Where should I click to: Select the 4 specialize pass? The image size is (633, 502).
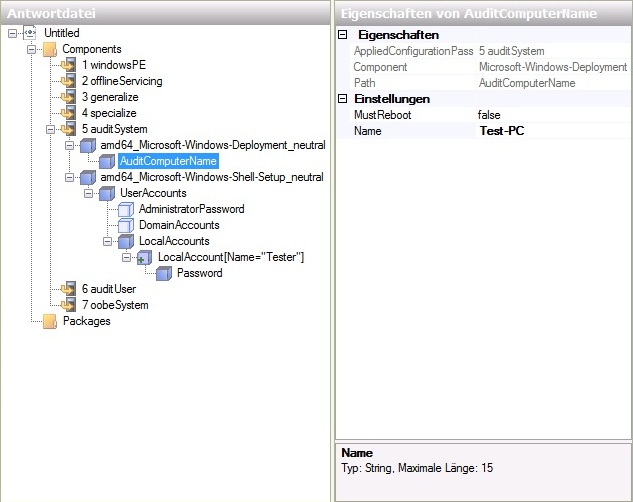click(x=109, y=113)
